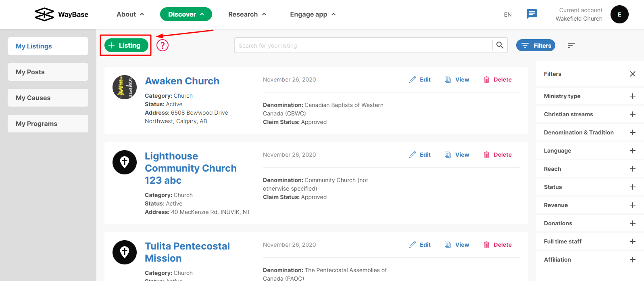Click the red help question mark icon
Viewport: 644px width, 281px height.
(163, 45)
